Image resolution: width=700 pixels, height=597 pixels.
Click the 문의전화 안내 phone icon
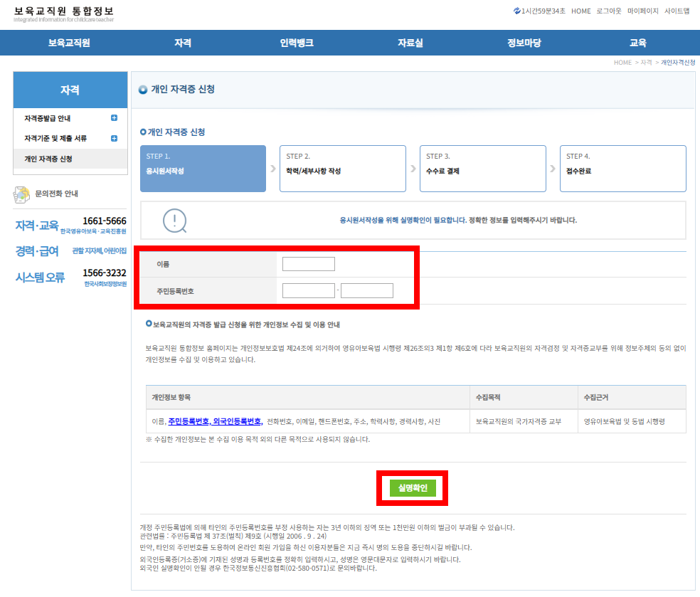(21, 194)
